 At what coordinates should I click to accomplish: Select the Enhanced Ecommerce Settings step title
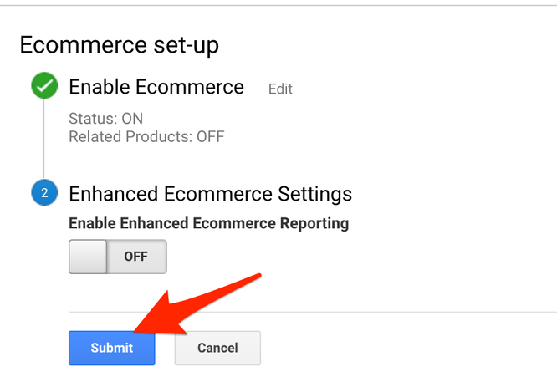[x=210, y=194]
